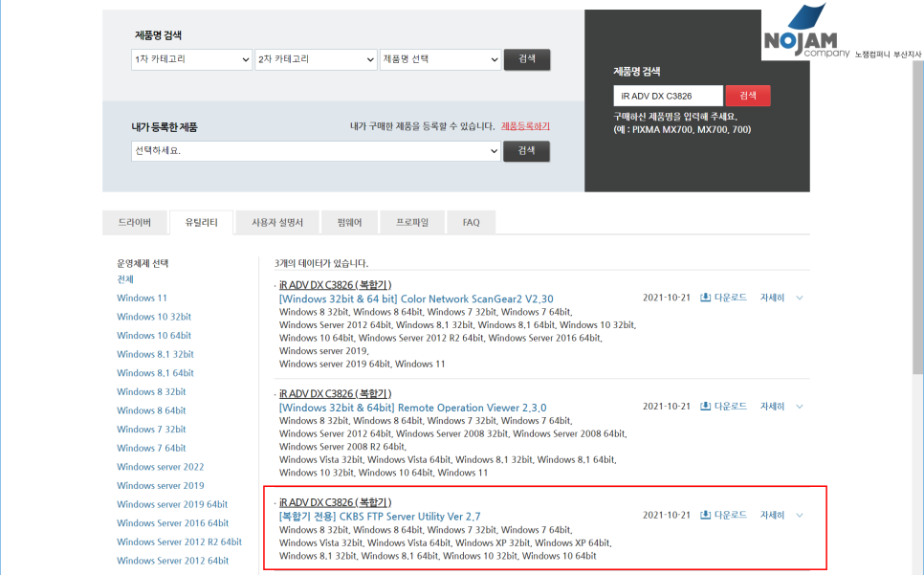Viewport: 924px width, 575px height.
Task: Filter by Windows Server 2012 64bit
Action: (x=173, y=561)
